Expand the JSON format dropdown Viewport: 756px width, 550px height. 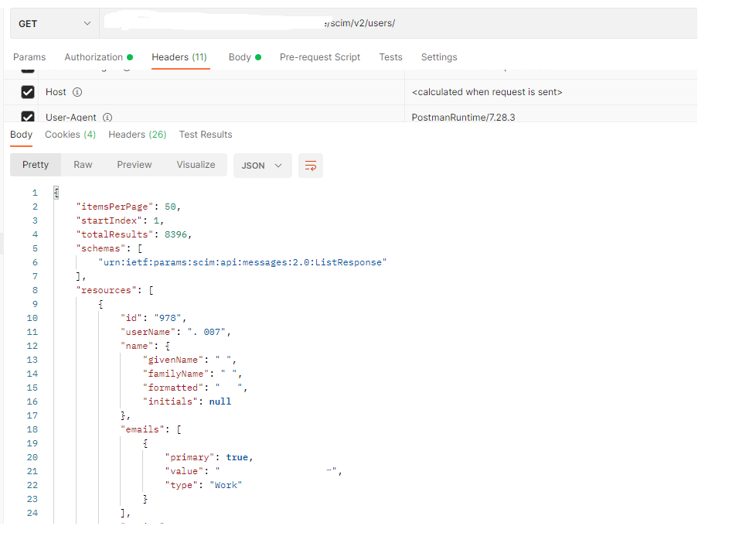(262, 166)
